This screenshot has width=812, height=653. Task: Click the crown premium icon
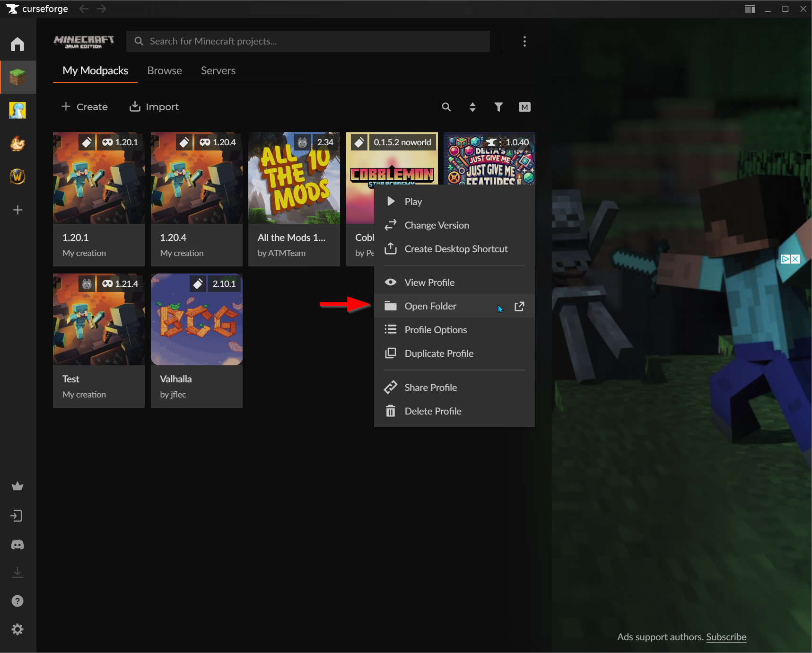pos(17,486)
